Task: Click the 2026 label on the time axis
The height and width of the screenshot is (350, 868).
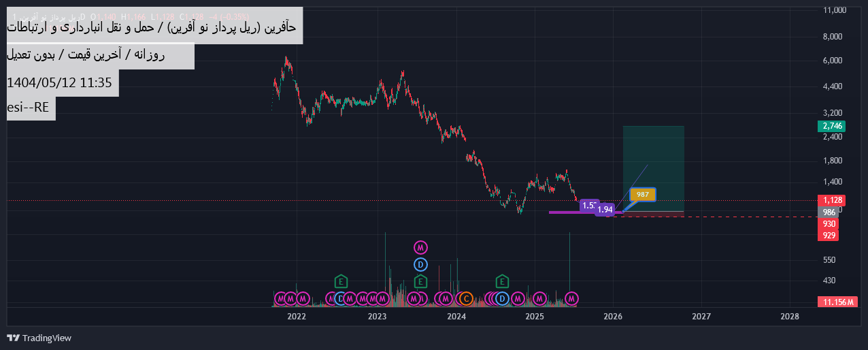Action: pos(613,317)
